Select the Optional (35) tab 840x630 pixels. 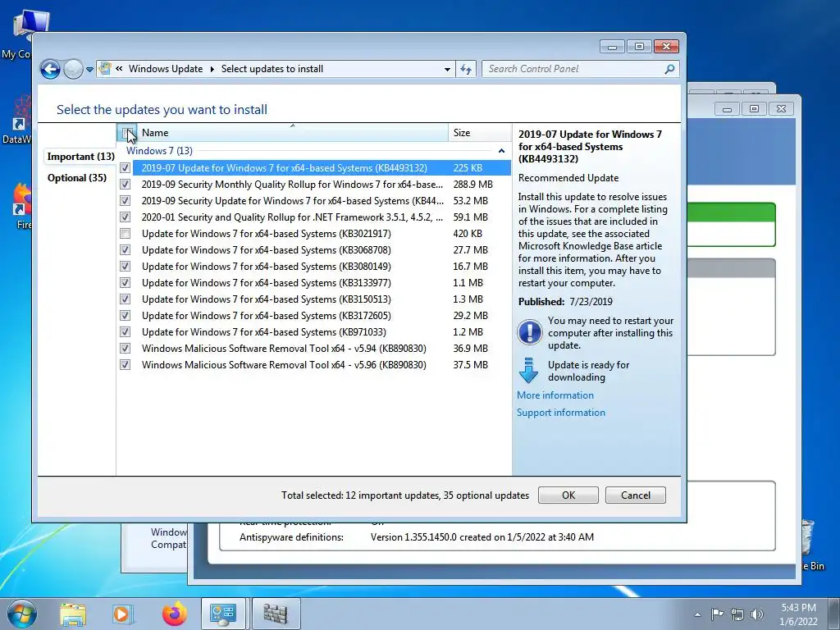tap(76, 178)
